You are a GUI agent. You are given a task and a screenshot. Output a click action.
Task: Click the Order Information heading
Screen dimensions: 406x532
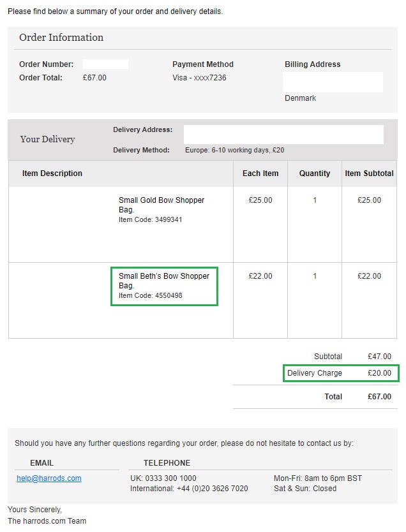pos(61,38)
